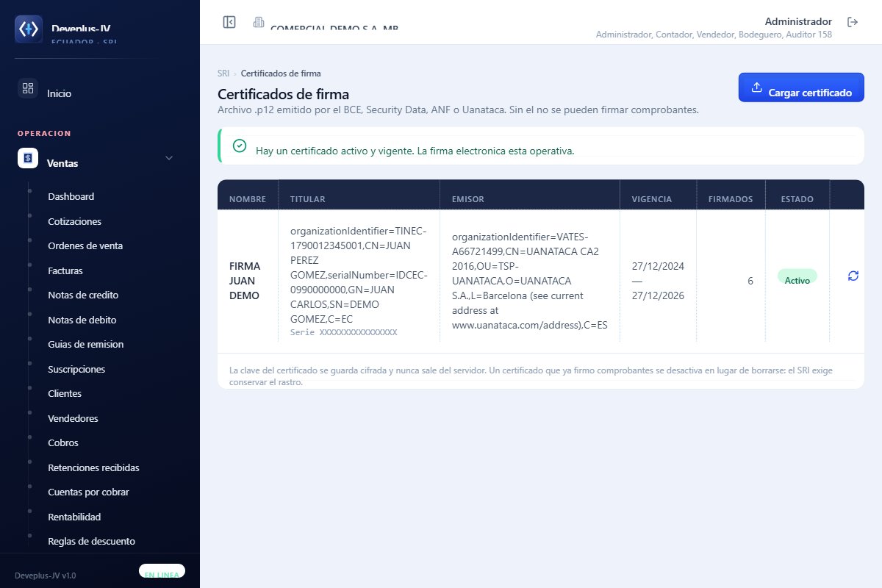Image resolution: width=882 pixels, height=588 pixels.
Task: Open the Dashboard menu item
Action: point(71,196)
